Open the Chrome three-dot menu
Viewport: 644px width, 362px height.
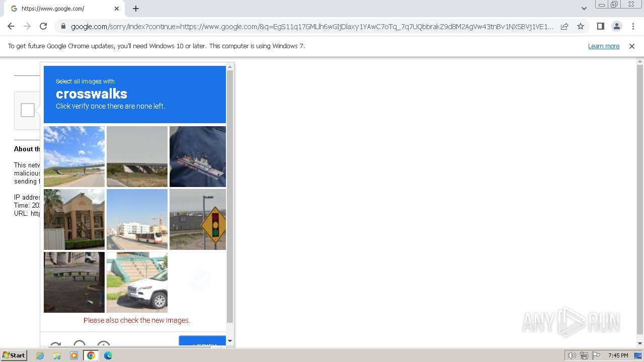[633, 26]
